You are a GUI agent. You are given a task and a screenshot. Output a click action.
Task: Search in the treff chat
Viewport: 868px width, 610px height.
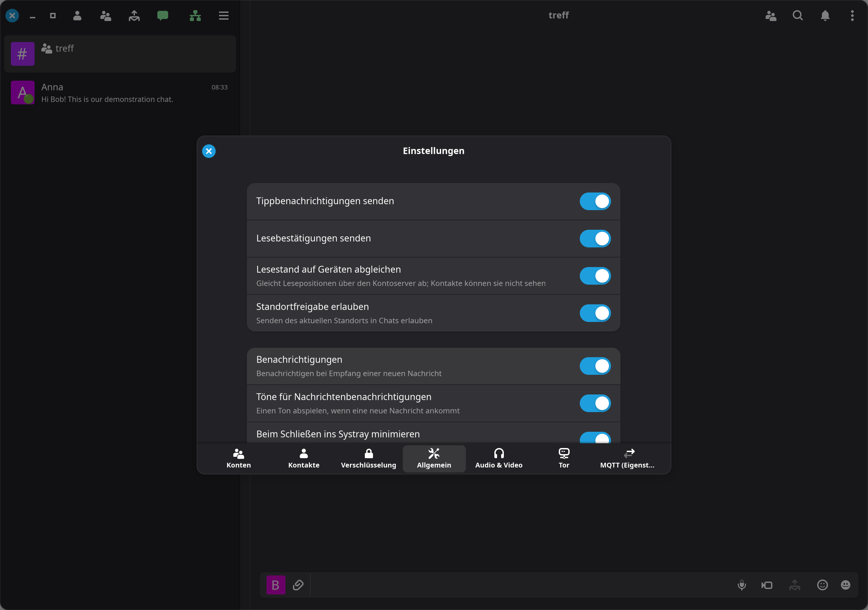coord(798,16)
